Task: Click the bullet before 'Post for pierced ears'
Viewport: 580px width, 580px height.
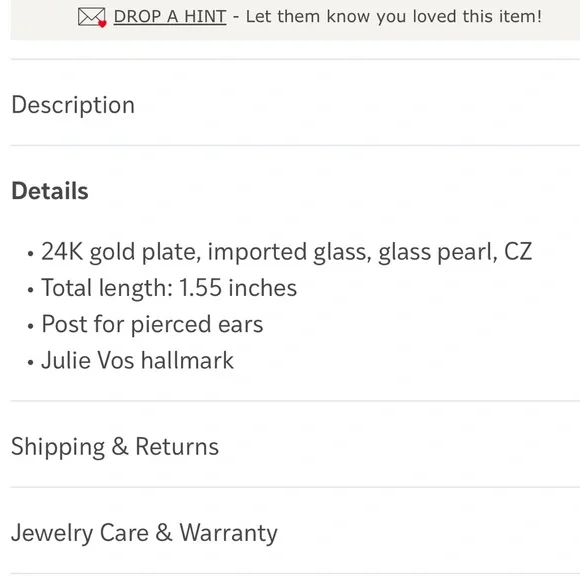Action: (30, 326)
